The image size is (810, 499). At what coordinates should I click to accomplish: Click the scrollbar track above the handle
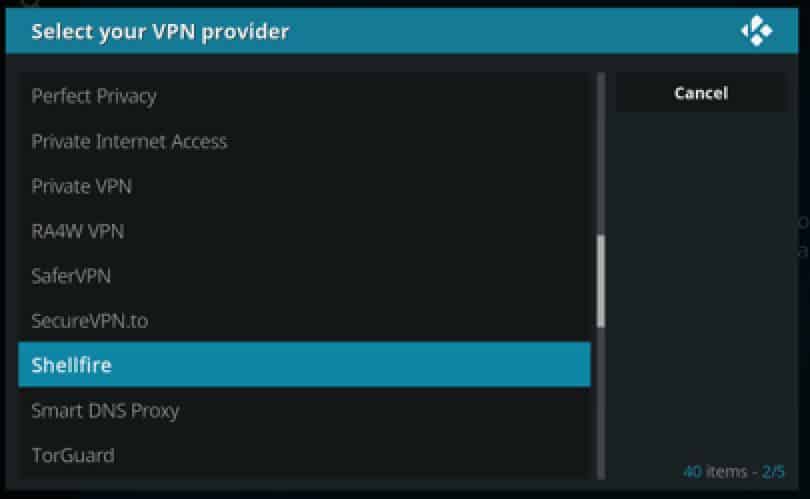pos(601,154)
